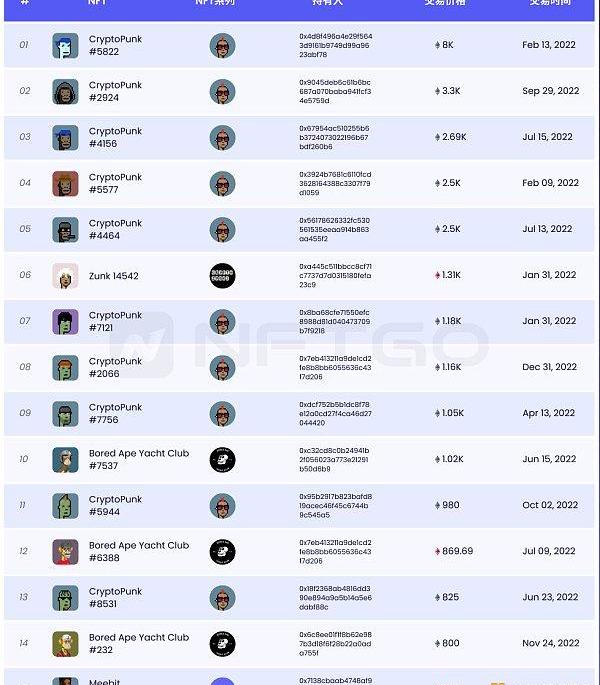Click the Zunk collection round black icon
Viewport: 600px width, 685px height.
click(x=222, y=276)
